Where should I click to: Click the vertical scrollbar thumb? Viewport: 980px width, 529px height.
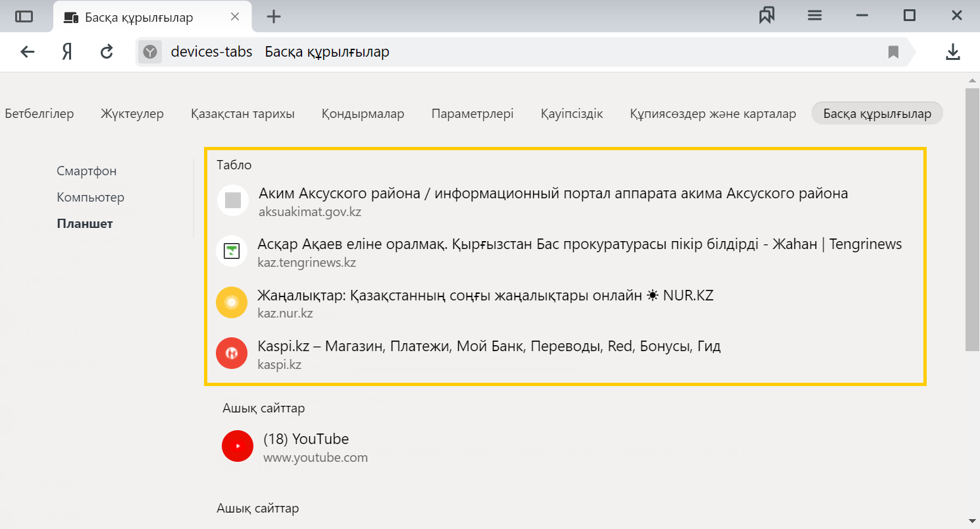click(x=971, y=219)
